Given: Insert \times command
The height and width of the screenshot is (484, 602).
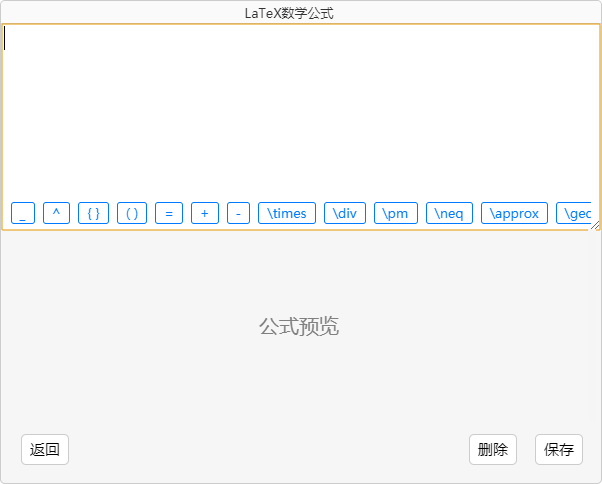Looking at the screenshot, I should (x=287, y=213).
